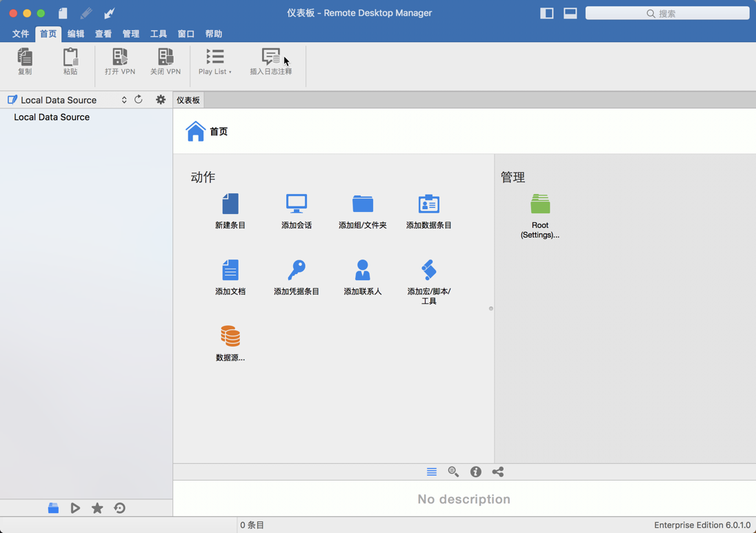Open the data source selector arrows
This screenshot has width=756, height=533.
click(x=123, y=99)
